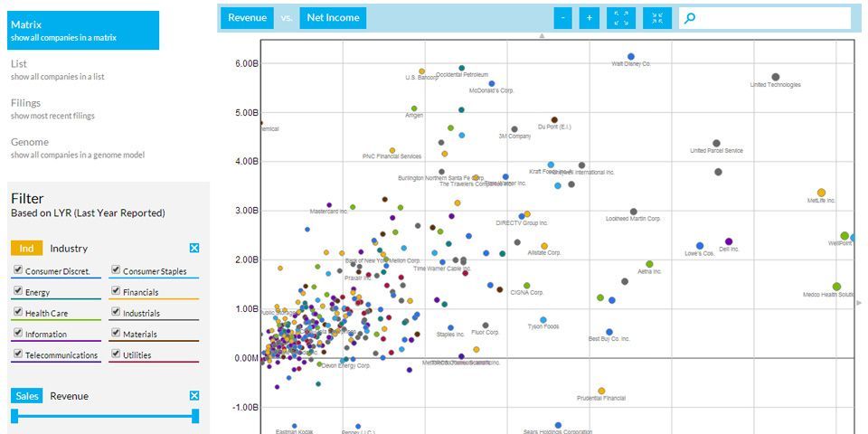Close the Revenue filter with X

point(194,395)
